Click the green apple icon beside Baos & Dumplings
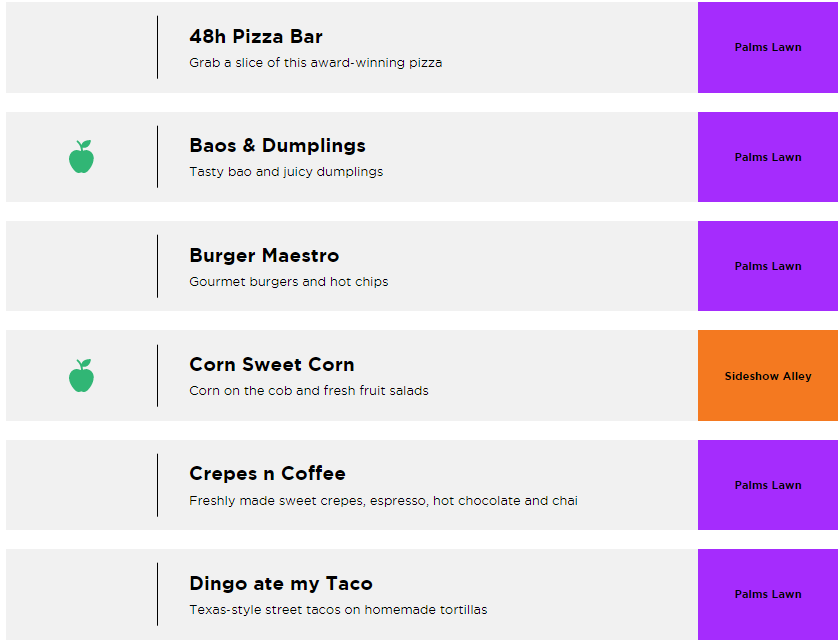838x643 pixels. (81, 157)
